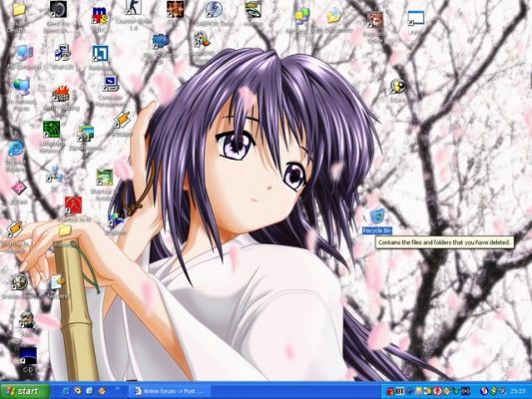532x399 pixels.
Task: Click the green S icon in system tray
Action: point(494,391)
